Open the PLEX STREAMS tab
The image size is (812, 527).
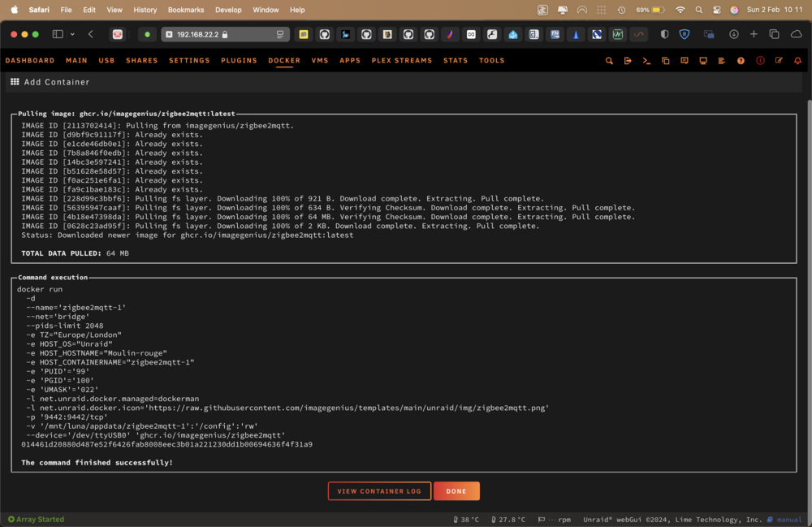[x=402, y=61]
